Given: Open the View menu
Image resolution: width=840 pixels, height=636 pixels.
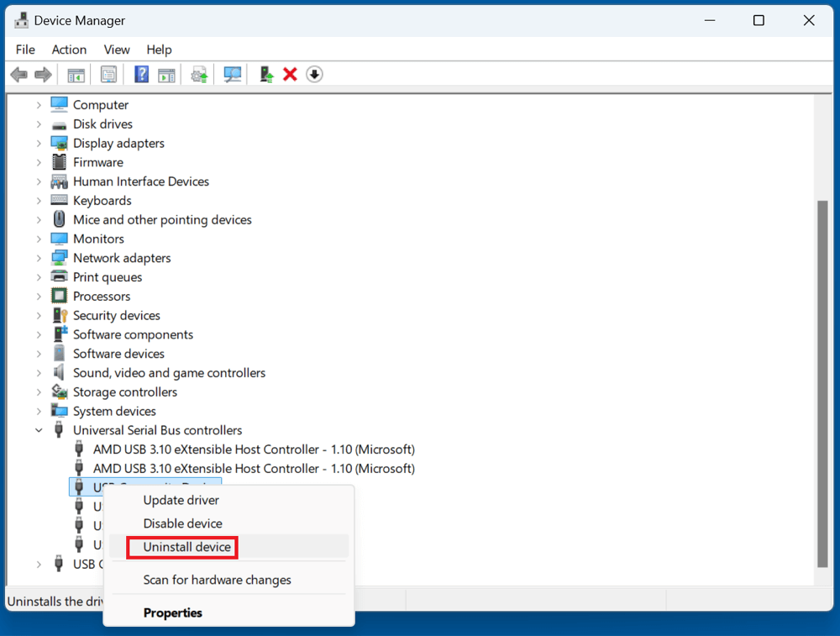Looking at the screenshot, I should pos(117,50).
